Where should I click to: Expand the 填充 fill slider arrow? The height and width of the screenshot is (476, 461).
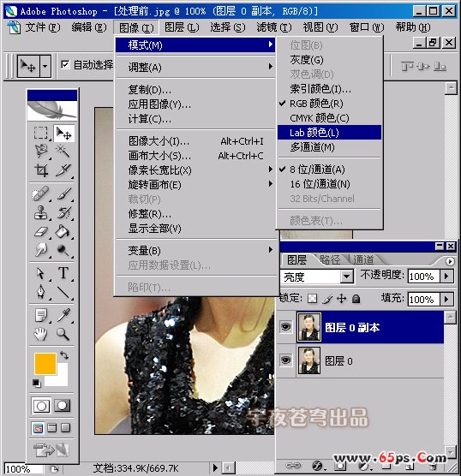click(446, 300)
